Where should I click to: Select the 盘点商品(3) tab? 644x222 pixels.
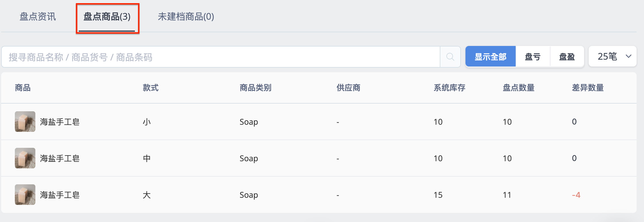pos(107,17)
